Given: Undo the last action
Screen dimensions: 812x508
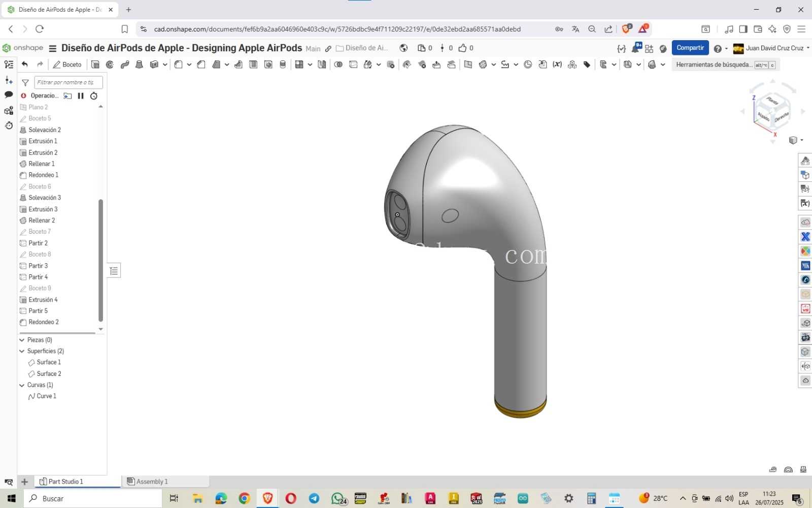Looking at the screenshot, I should pyautogui.click(x=25, y=65).
